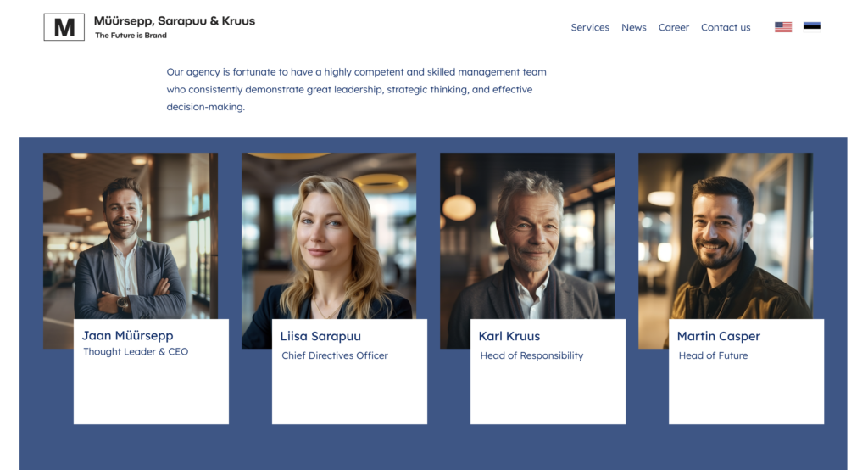The image size is (868, 470).
Task: Open the News menu item
Action: [633, 27]
